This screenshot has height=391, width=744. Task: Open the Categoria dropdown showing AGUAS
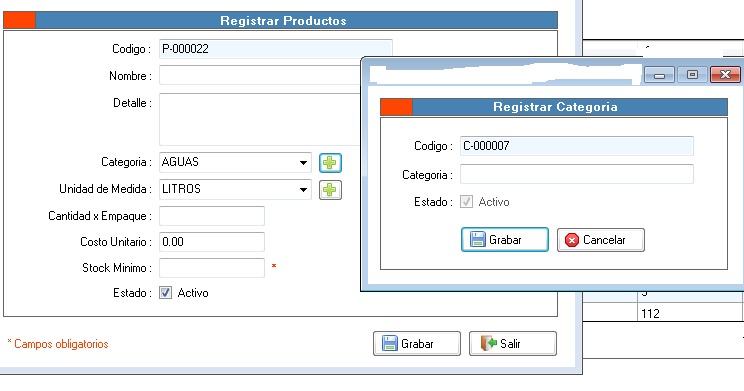[x=235, y=162]
